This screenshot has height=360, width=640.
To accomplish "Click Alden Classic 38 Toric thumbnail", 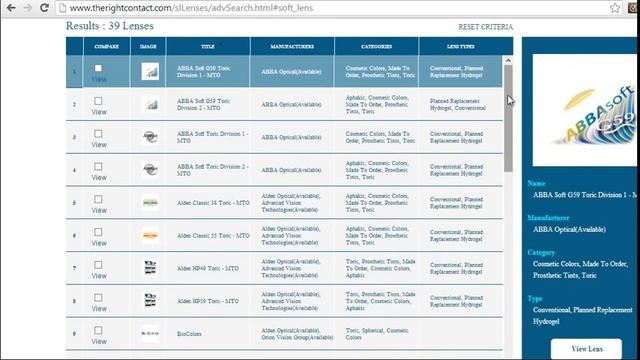I will [150, 202].
